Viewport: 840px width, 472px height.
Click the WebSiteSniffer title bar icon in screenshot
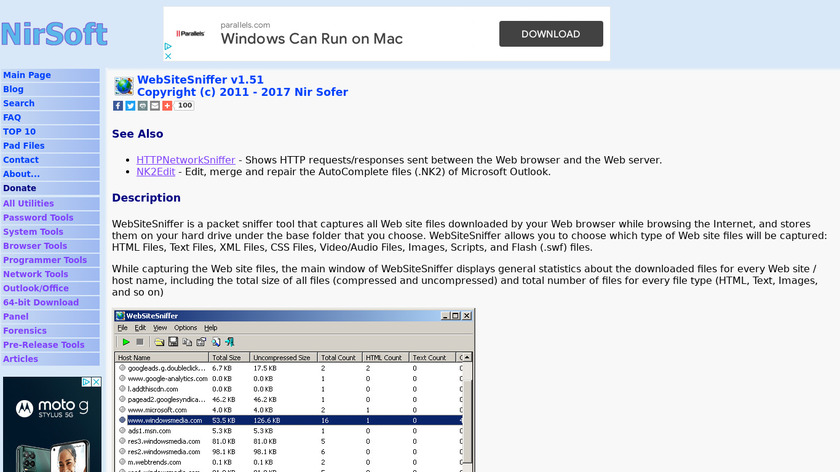pyautogui.click(x=121, y=316)
